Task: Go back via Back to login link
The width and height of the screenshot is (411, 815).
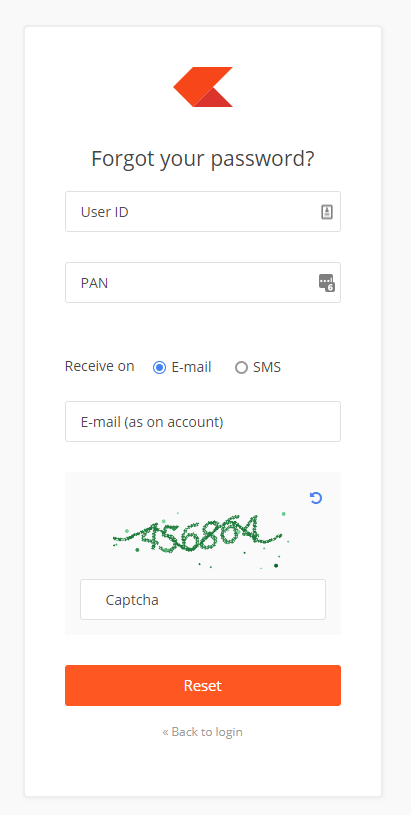Action: tap(203, 732)
